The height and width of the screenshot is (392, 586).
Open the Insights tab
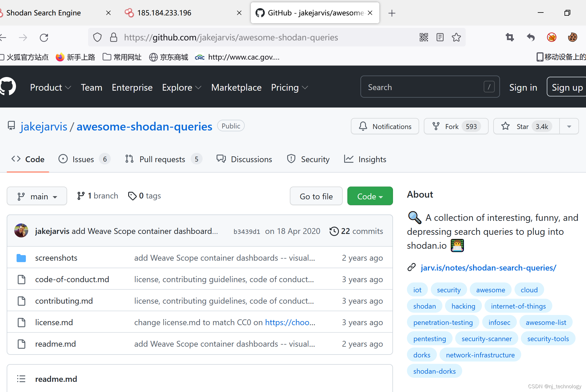(x=365, y=159)
